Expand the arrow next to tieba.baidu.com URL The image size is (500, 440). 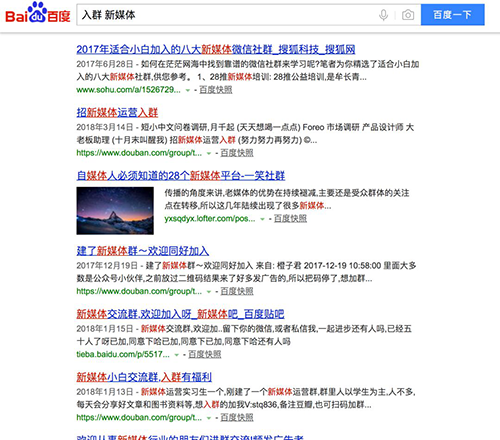point(177,355)
